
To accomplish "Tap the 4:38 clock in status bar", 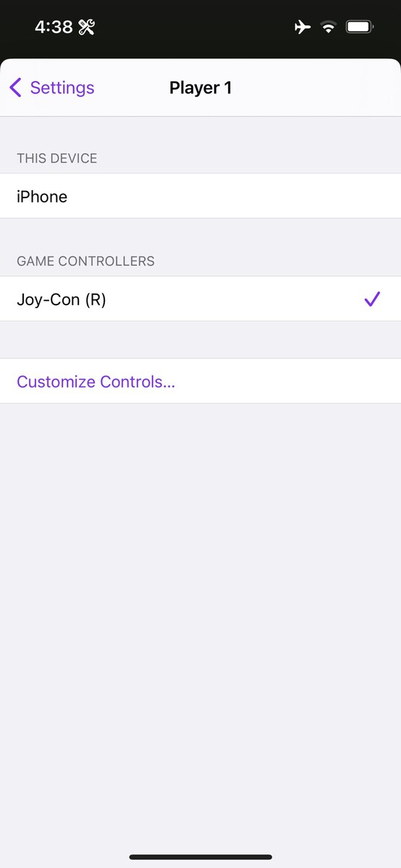I will pos(54,27).
